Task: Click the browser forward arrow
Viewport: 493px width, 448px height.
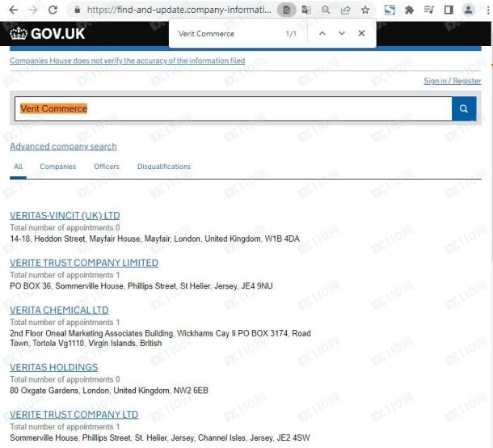Action: (x=32, y=10)
